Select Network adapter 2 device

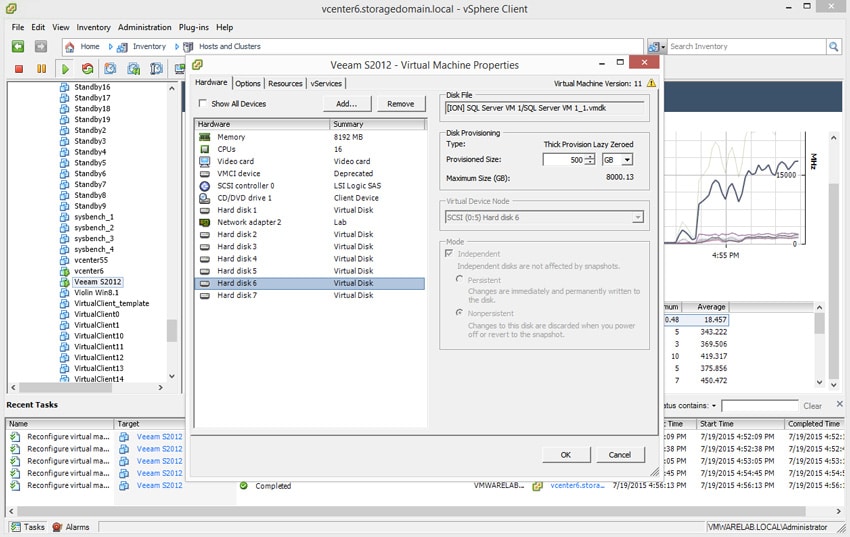(309, 222)
